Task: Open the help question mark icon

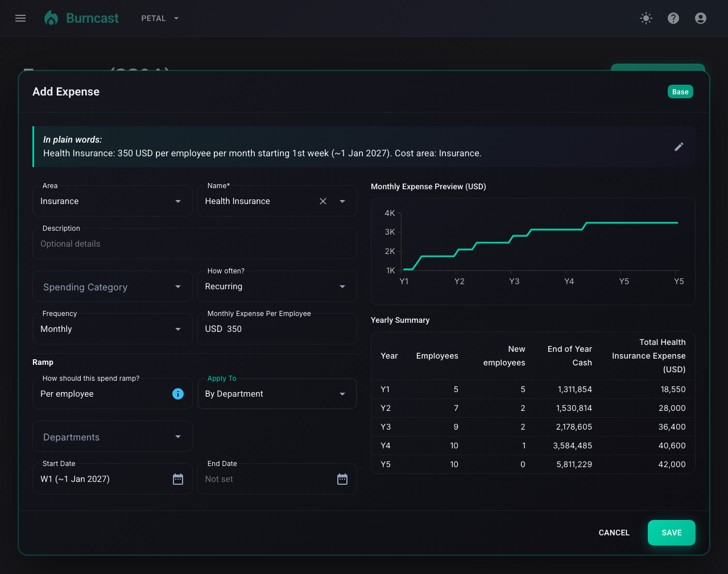Action: tap(673, 18)
